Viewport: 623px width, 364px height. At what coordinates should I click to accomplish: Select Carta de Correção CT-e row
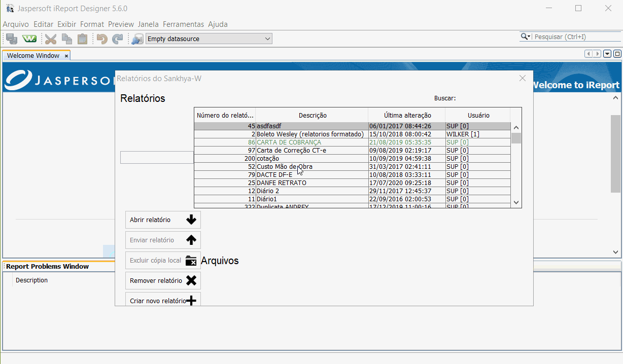[x=352, y=150]
